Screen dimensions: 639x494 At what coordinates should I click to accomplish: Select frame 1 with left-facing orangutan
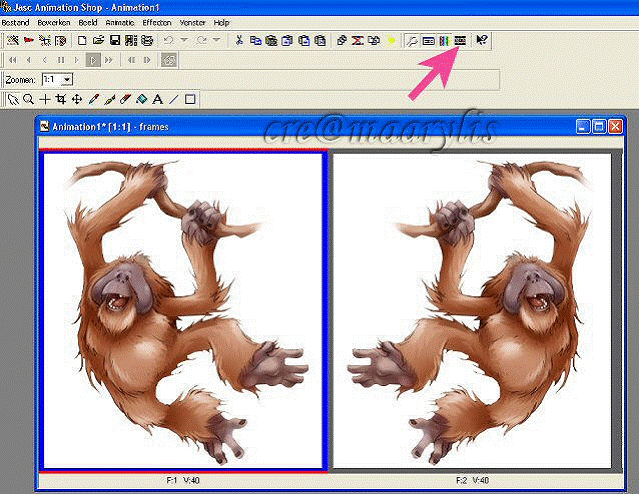click(x=183, y=311)
